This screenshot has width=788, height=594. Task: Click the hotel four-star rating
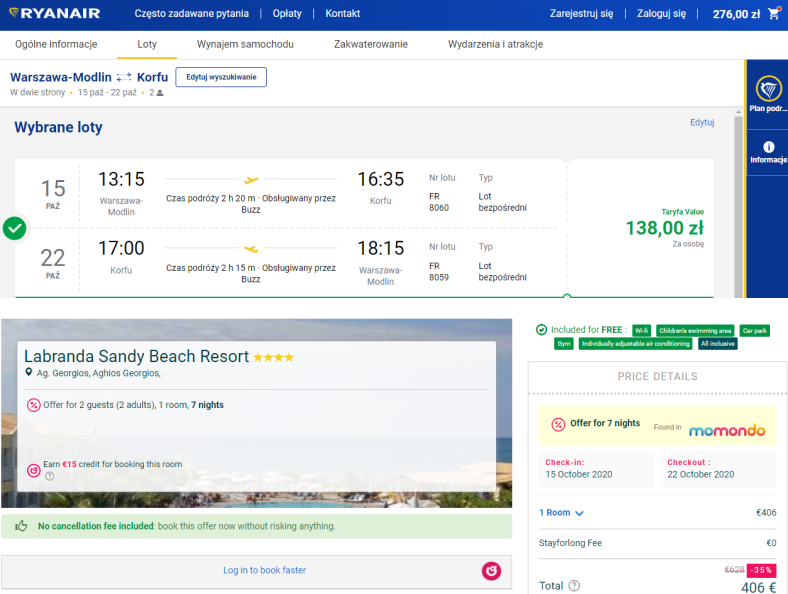tap(273, 357)
